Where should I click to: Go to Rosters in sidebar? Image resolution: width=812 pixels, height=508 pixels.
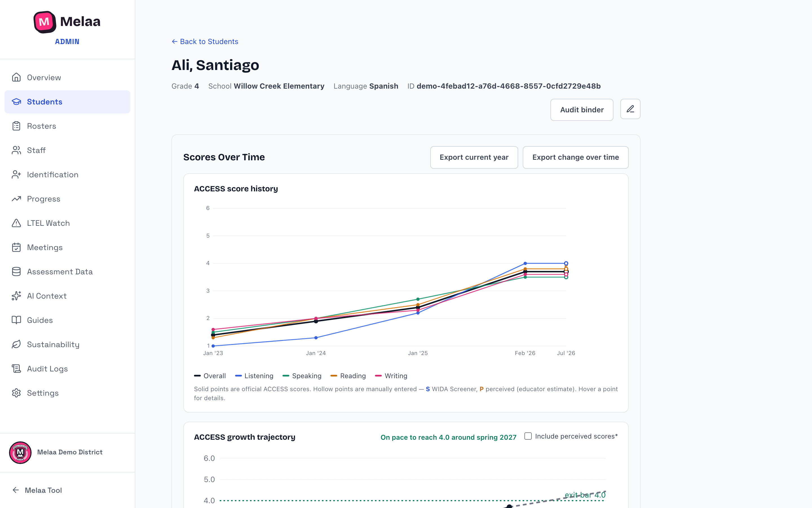click(x=67, y=126)
